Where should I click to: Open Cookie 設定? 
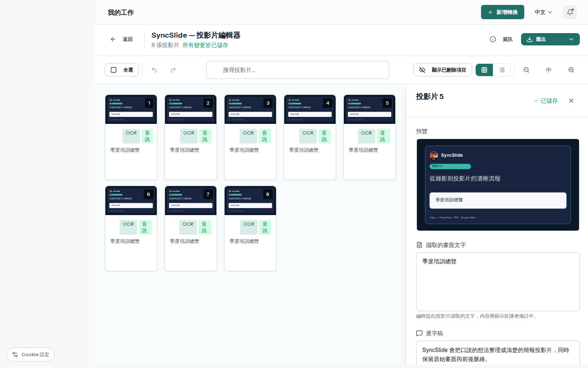(x=31, y=355)
